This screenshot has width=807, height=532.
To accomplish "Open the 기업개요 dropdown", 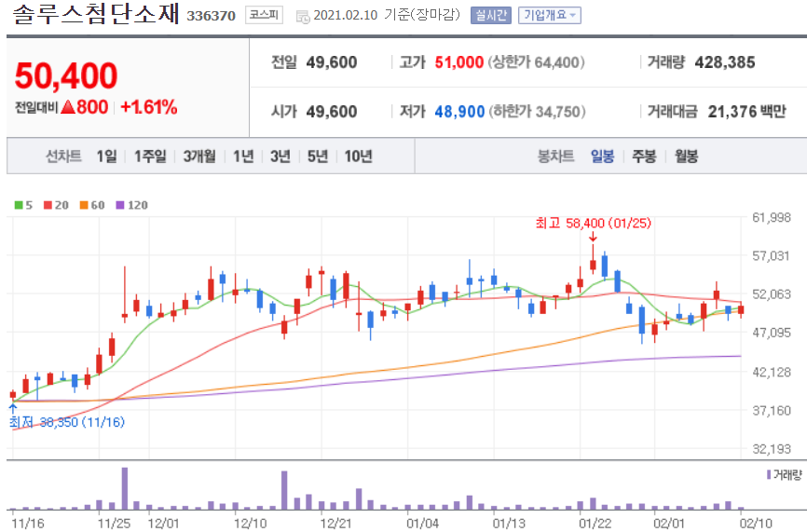I will pos(549,16).
